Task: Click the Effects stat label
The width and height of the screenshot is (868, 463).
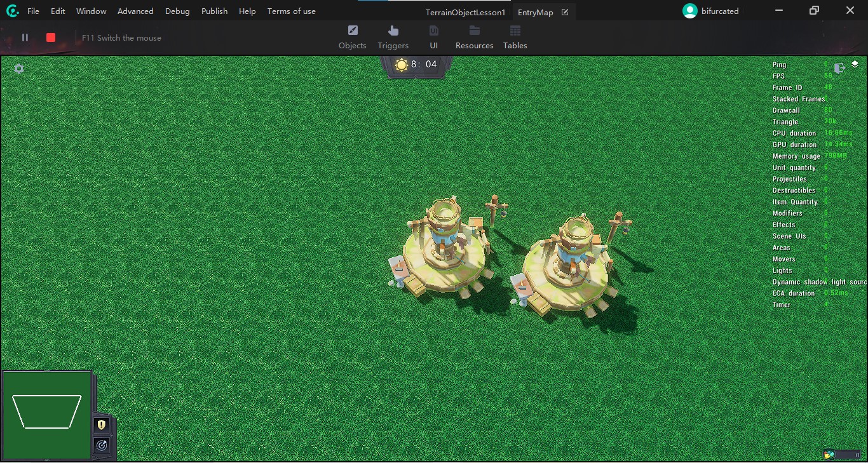Action: 784,225
